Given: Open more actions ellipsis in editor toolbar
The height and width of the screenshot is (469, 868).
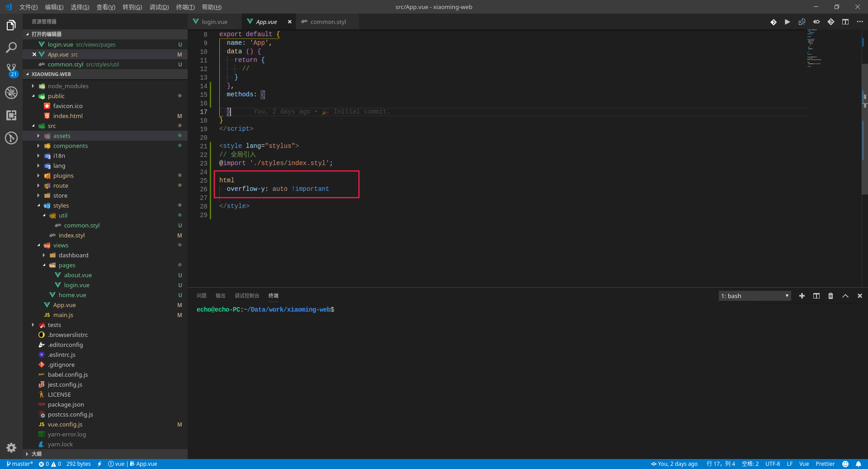Looking at the screenshot, I should (860, 22).
